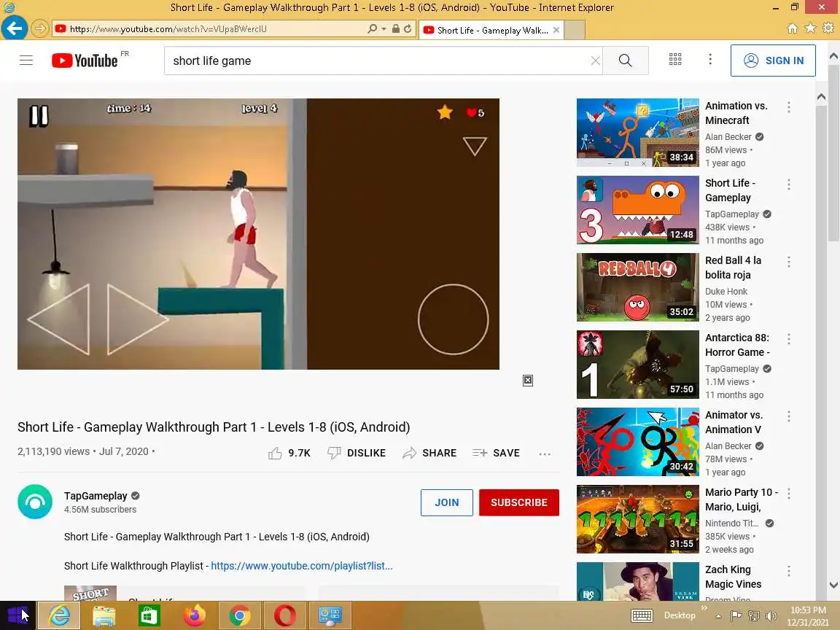The image size is (840, 630).
Task: Open options menu for Red Ball 4
Action: click(788, 262)
